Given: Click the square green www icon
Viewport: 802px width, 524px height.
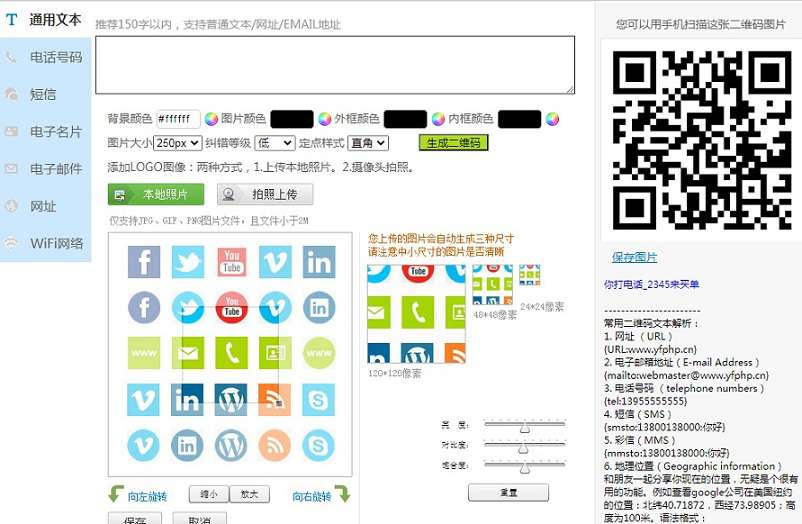Looking at the screenshot, I should click(x=144, y=353).
